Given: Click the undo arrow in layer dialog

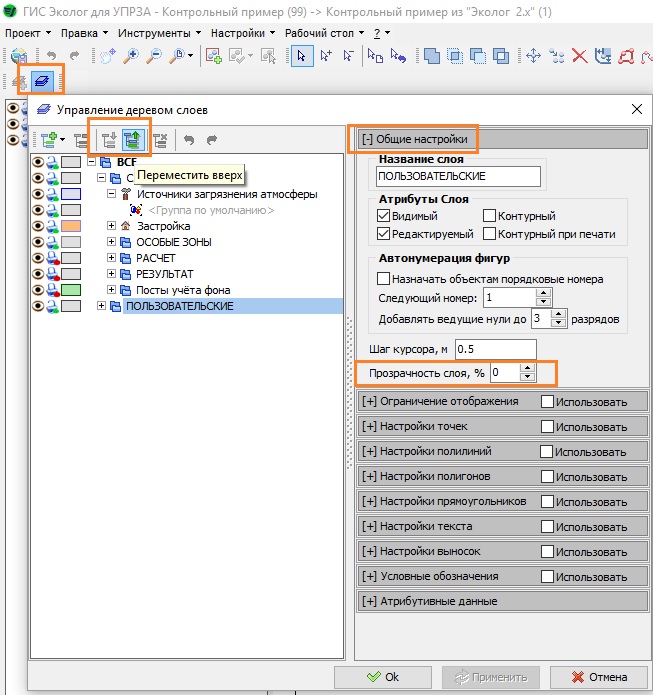Looking at the screenshot, I should [x=189, y=139].
